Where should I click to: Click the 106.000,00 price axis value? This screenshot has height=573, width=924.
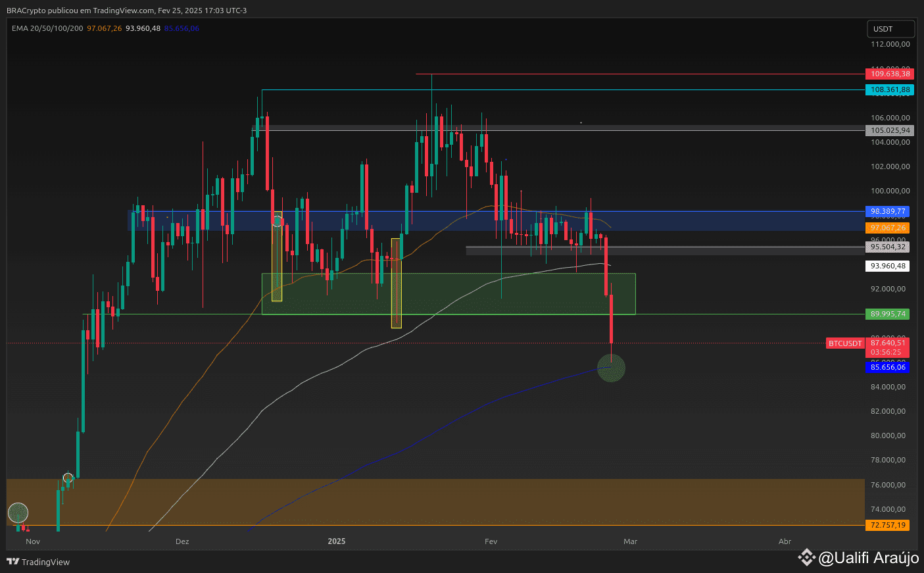tap(890, 118)
